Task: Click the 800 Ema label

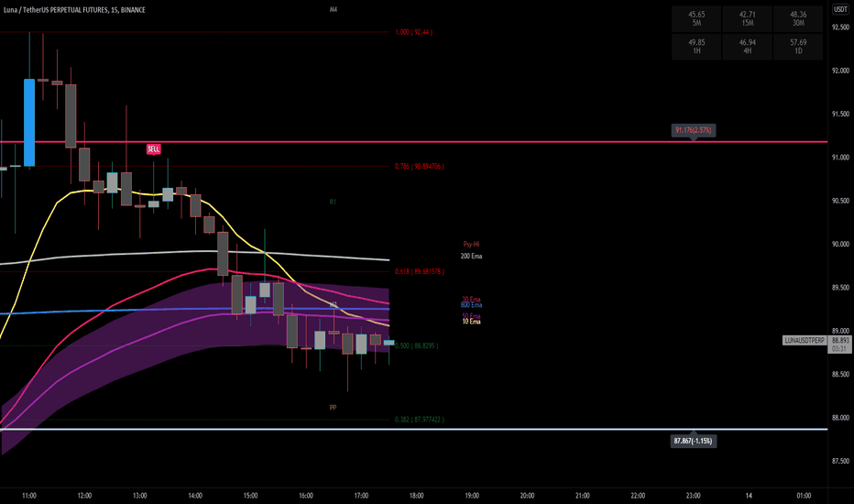Action: coord(471,305)
